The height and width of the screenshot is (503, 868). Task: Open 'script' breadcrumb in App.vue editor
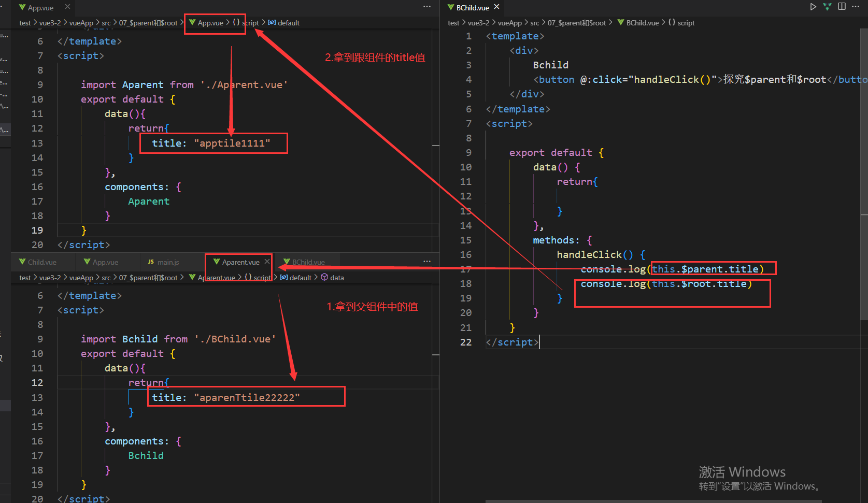(250, 23)
